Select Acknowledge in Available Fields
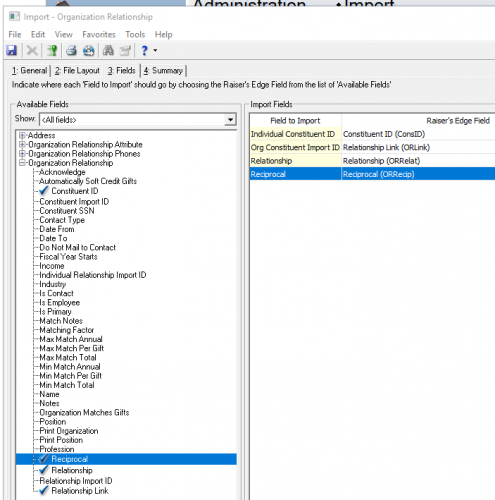 click(x=62, y=172)
